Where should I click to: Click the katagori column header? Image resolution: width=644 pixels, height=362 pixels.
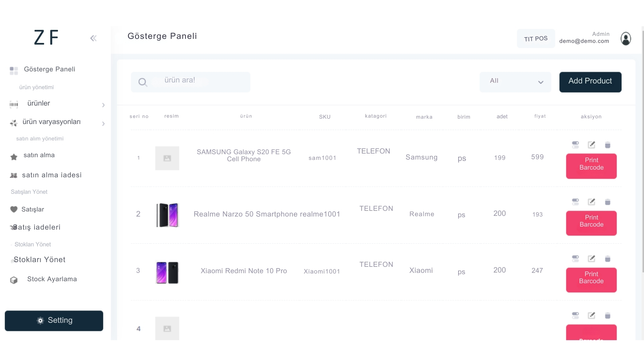click(x=376, y=116)
